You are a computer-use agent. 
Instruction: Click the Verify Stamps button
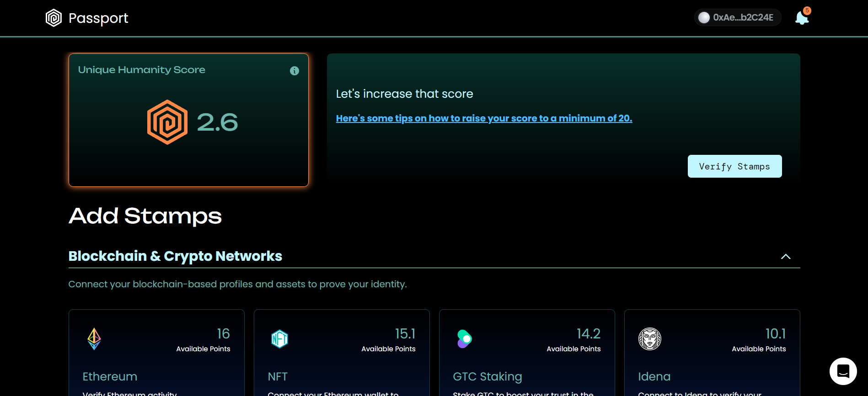[734, 166]
